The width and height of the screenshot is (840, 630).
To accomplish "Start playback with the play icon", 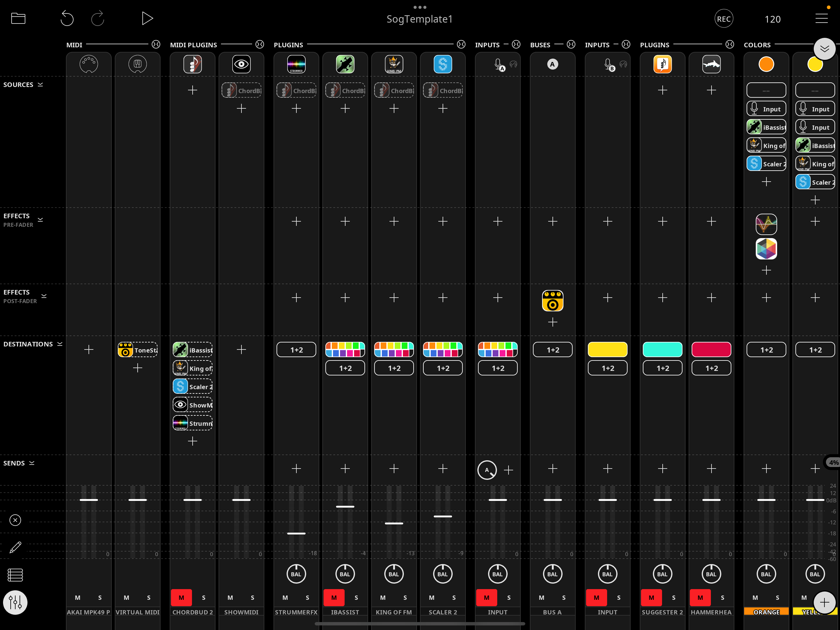I will click(x=147, y=18).
